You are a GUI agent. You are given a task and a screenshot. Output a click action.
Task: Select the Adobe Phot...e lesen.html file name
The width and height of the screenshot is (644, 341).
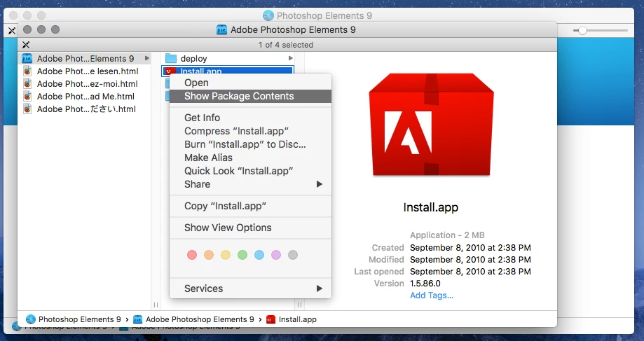click(x=88, y=71)
